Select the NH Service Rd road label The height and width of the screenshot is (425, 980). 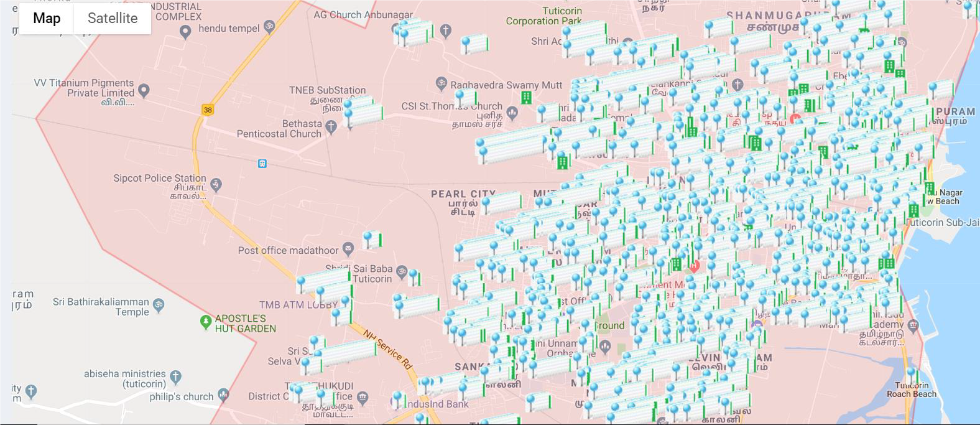pyautogui.click(x=388, y=349)
